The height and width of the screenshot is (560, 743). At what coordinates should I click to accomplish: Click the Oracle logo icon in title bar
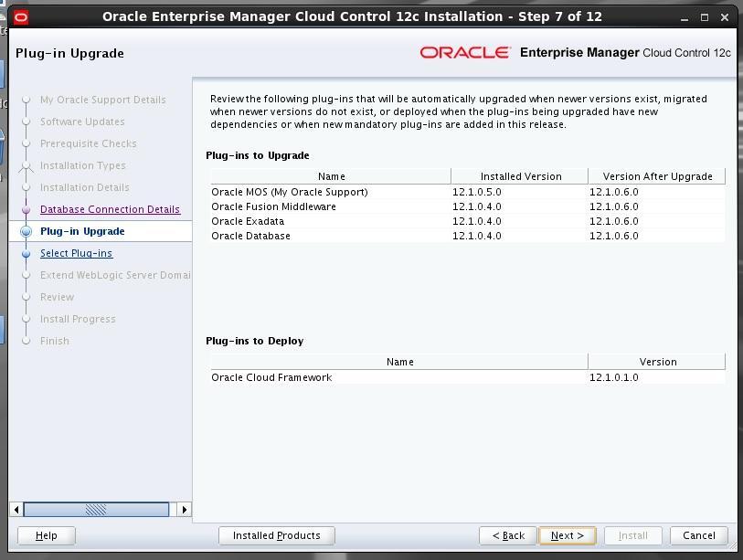click(21, 18)
